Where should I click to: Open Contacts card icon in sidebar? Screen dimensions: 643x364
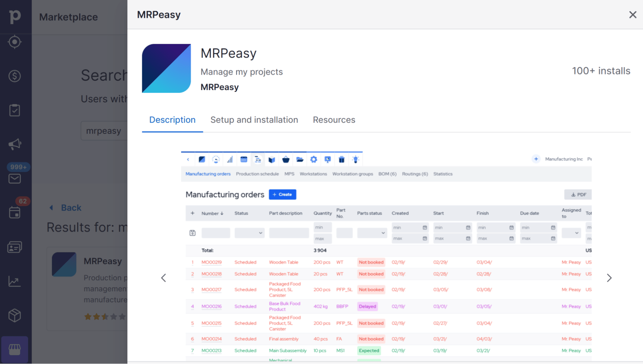click(x=15, y=247)
